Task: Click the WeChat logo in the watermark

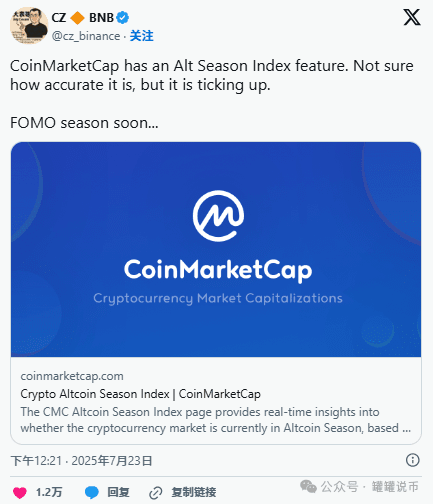Action: pos(308,487)
